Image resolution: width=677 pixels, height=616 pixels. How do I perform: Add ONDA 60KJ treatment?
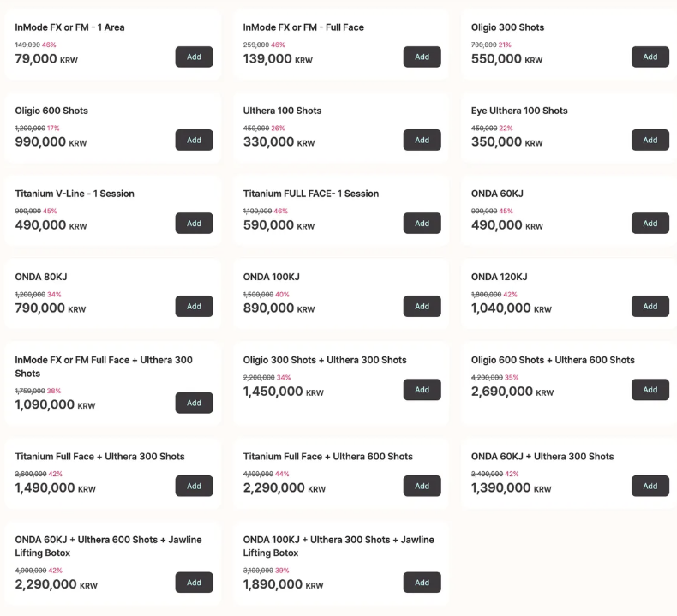coord(650,223)
